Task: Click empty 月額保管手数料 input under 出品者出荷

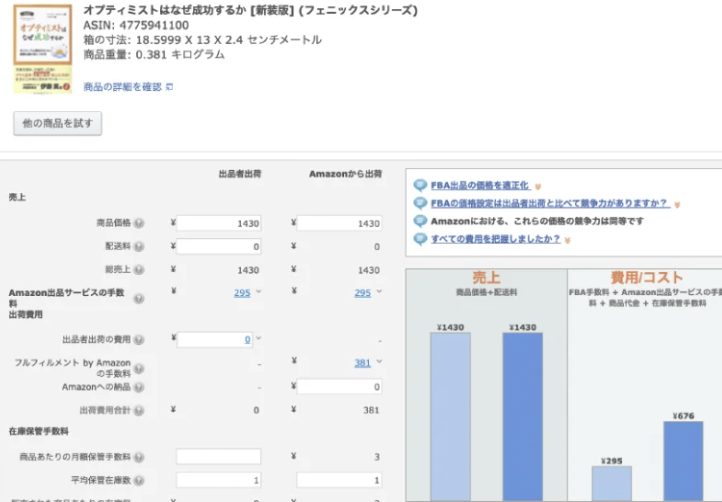Action: (219, 457)
